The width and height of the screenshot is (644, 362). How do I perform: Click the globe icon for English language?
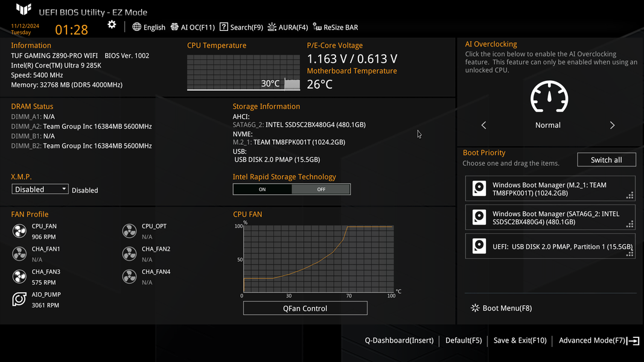click(137, 27)
